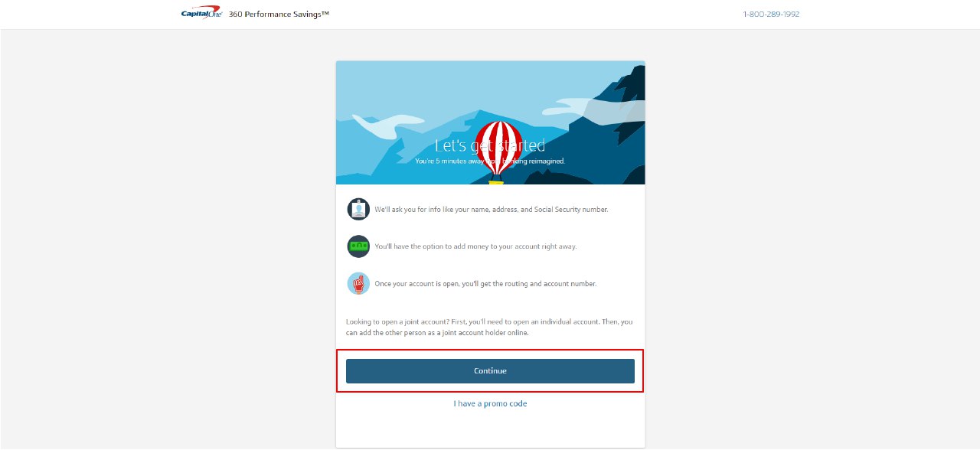Click the Social Security number info text
The height and width of the screenshot is (450, 980).
[x=492, y=209]
